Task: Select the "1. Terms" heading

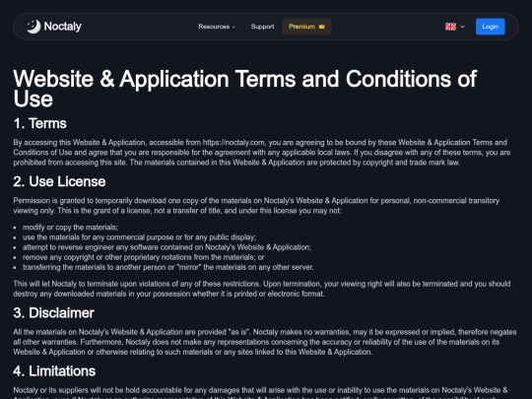Action: tap(40, 123)
